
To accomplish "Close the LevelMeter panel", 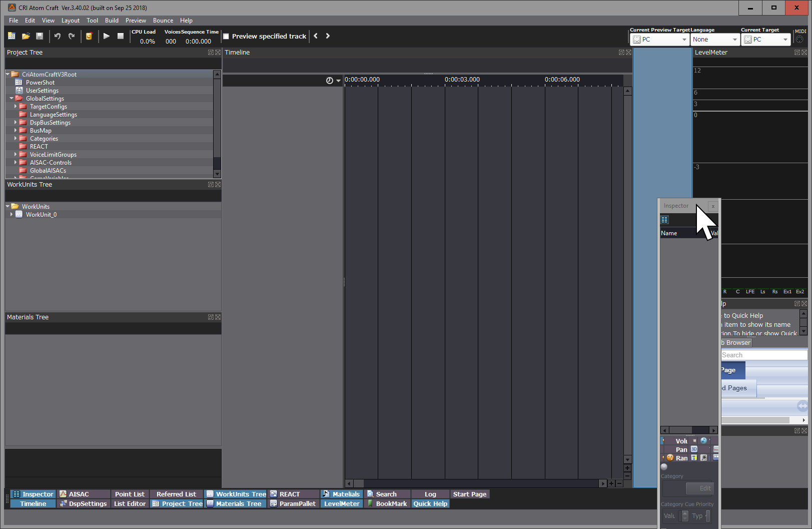I will tap(804, 52).
